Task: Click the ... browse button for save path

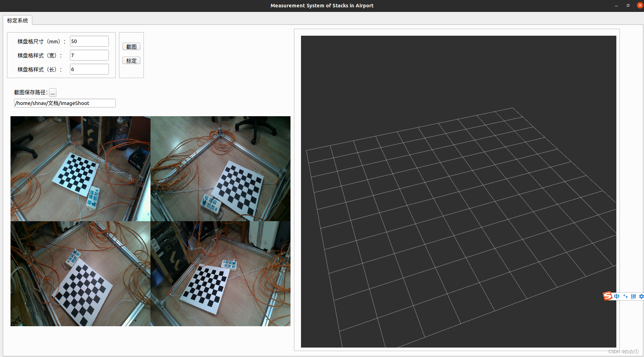Action: click(52, 92)
